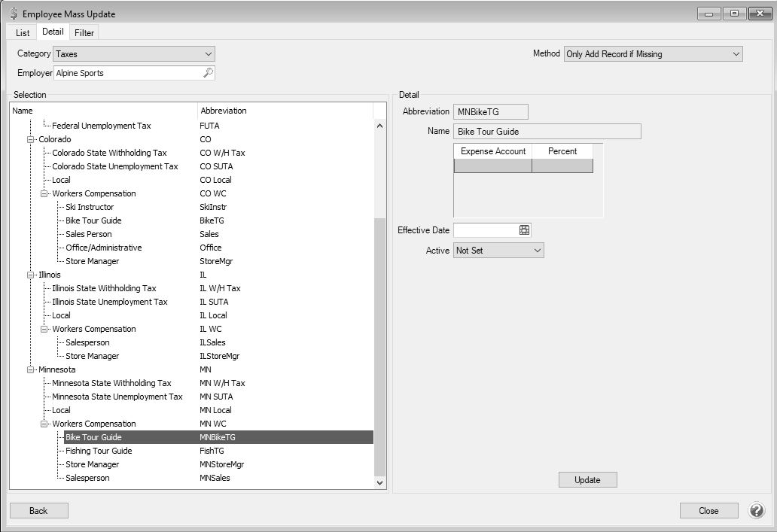Select Illinois State Withholding Tax
Screen dimensions: 777x532
pos(104,288)
